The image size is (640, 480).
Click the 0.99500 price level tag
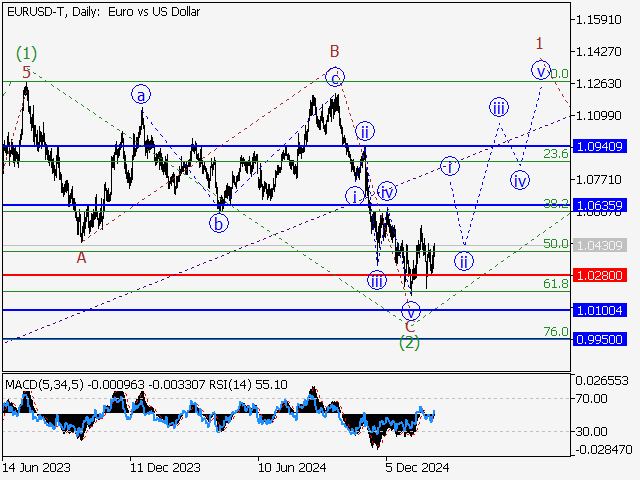click(x=600, y=339)
